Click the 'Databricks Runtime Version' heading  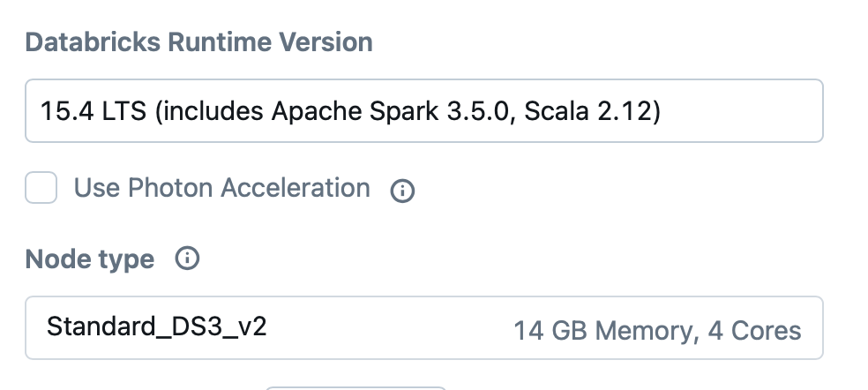(x=198, y=41)
